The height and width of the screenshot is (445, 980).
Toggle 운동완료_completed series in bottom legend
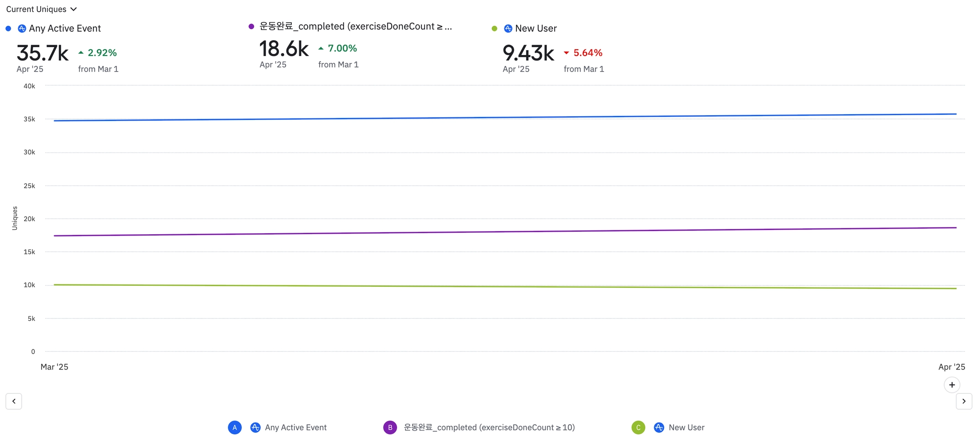[x=489, y=427]
